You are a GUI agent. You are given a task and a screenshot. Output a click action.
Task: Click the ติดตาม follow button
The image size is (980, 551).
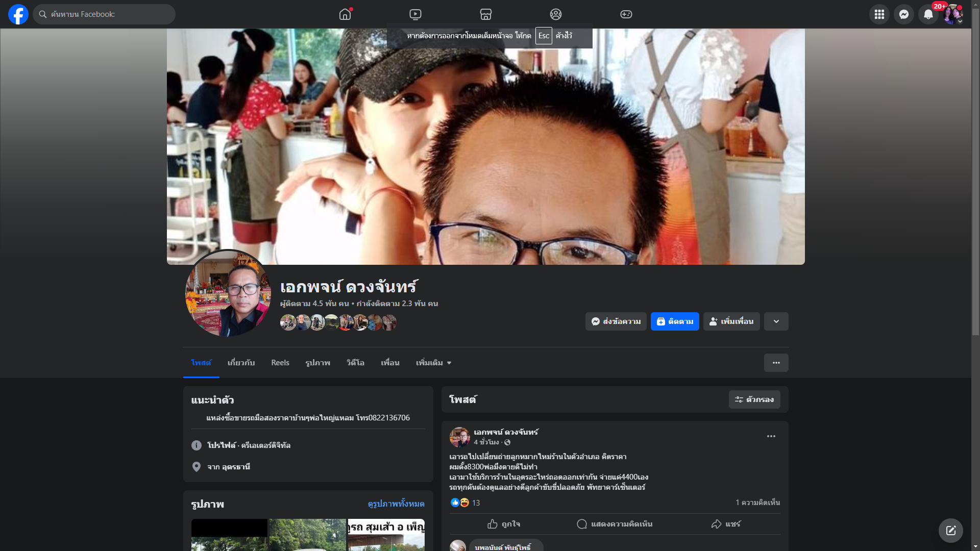[674, 321]
